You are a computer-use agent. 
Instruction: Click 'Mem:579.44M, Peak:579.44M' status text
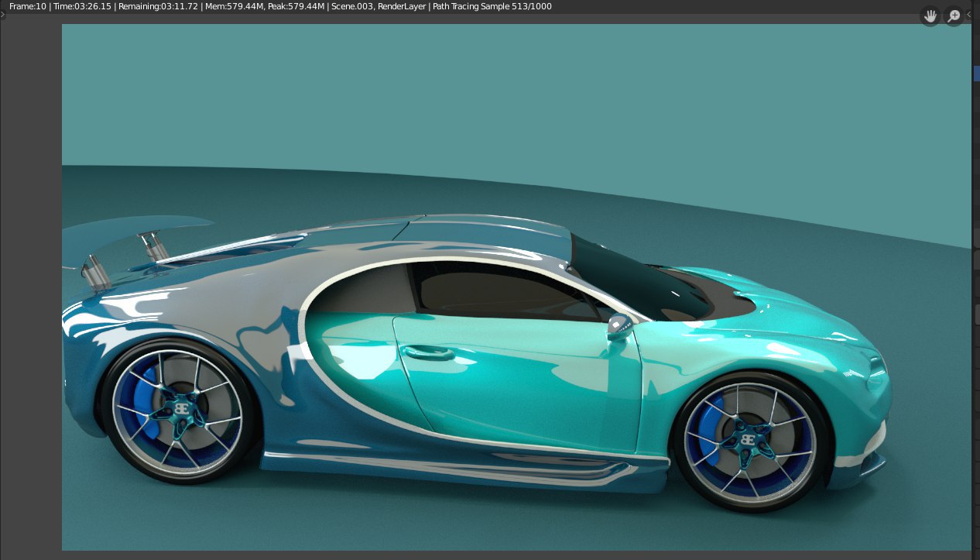(266, 6)
